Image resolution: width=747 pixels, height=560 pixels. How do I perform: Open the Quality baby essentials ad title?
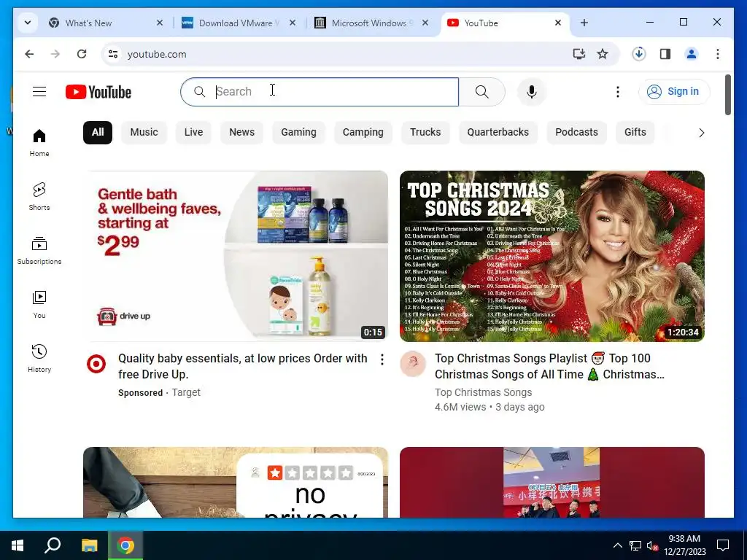pos(242,366)
